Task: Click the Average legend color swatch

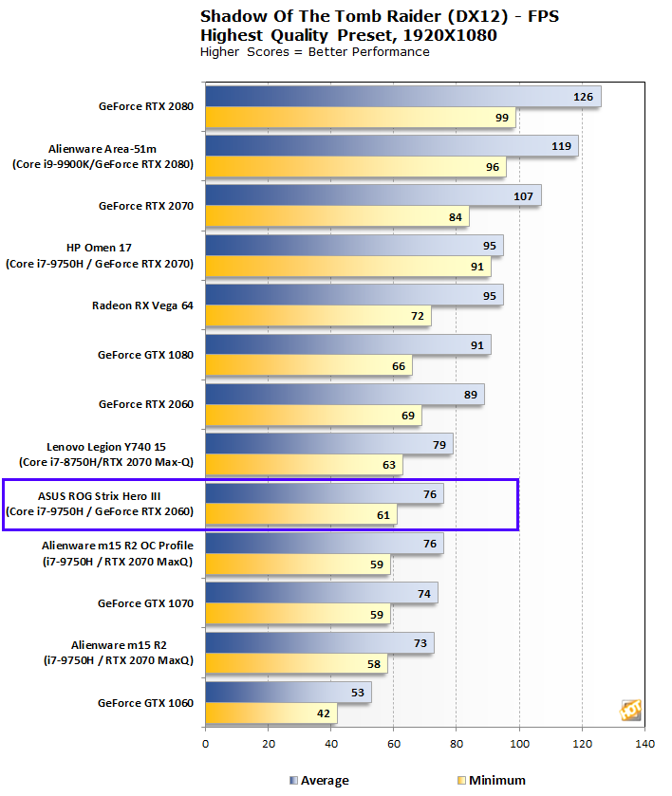Action: tap(293, 780)
